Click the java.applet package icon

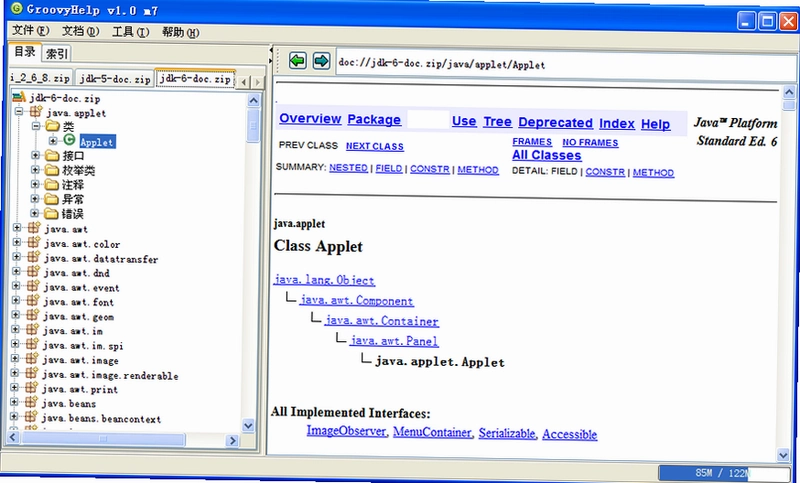pos(36,111)
